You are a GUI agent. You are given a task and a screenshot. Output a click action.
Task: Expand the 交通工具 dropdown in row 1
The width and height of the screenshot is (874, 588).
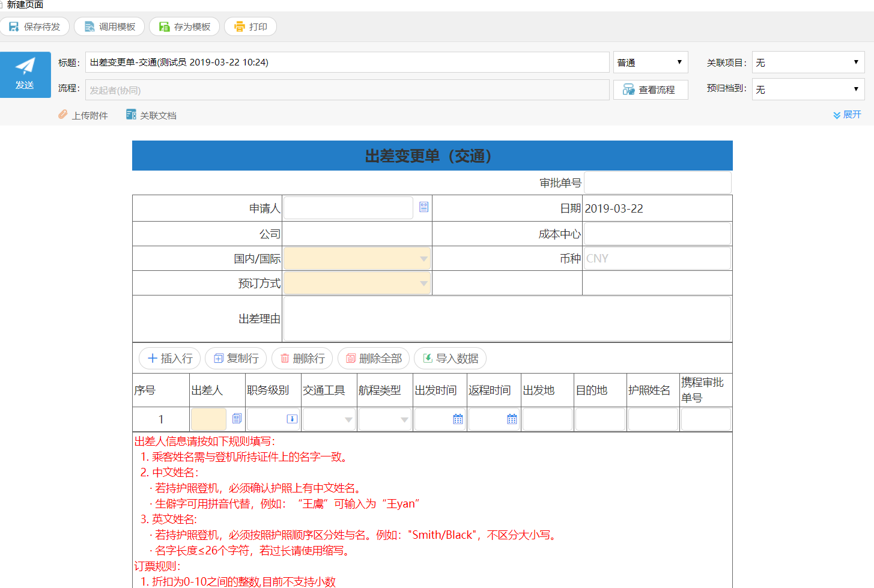(329, 420)
